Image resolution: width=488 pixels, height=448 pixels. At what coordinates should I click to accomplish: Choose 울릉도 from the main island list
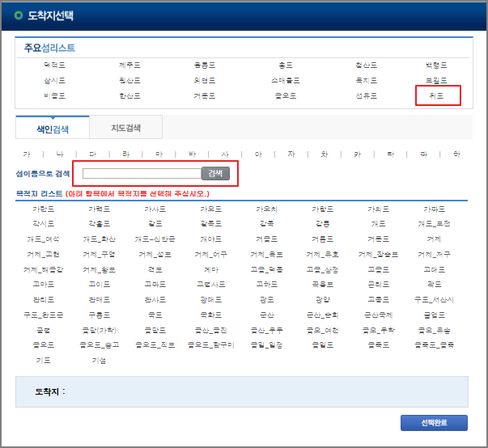205,66
